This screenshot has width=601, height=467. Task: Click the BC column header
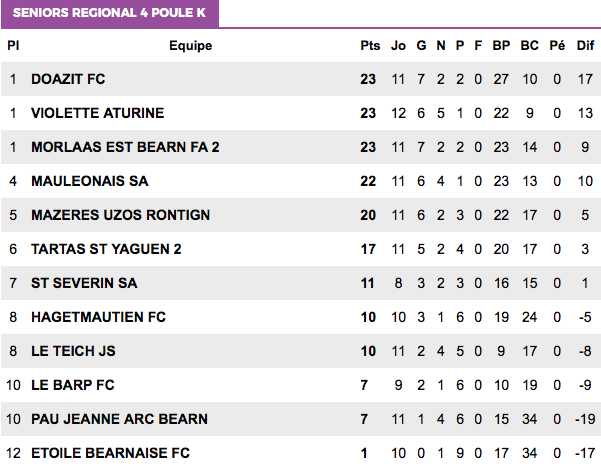point(529,46)
